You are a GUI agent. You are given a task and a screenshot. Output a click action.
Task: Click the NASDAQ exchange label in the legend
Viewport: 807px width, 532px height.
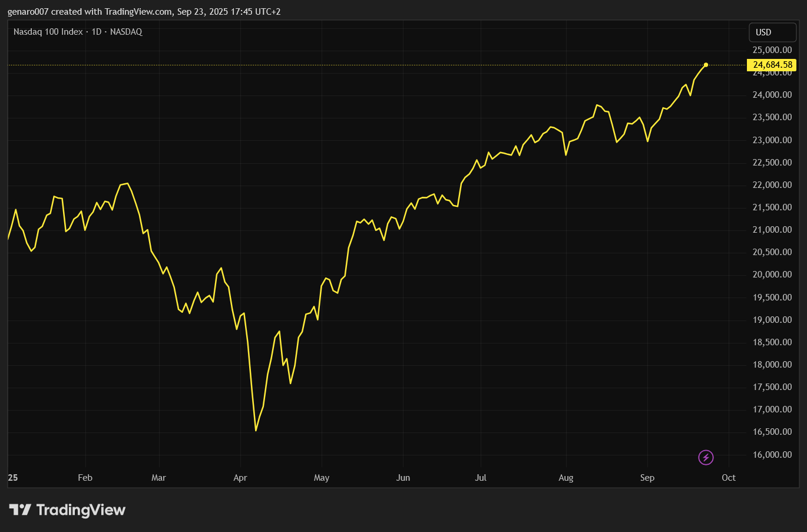point(126,32)
